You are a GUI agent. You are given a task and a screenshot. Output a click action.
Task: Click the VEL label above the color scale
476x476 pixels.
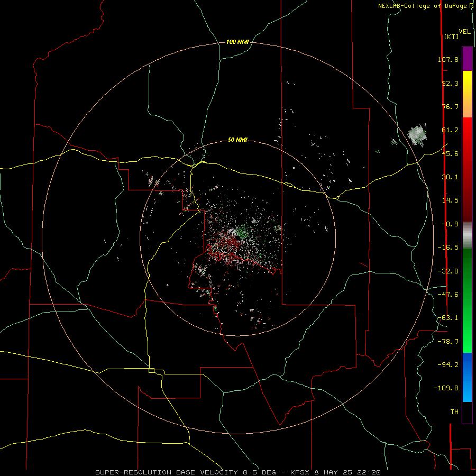464,31
